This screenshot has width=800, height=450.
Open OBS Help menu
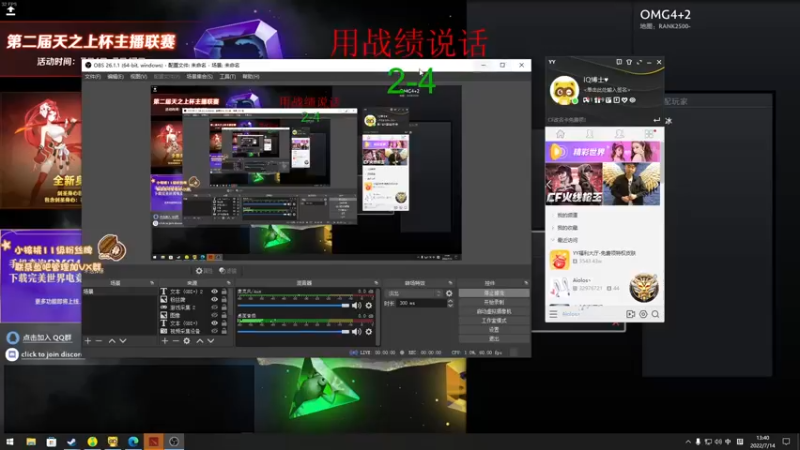tap(251, 77)
